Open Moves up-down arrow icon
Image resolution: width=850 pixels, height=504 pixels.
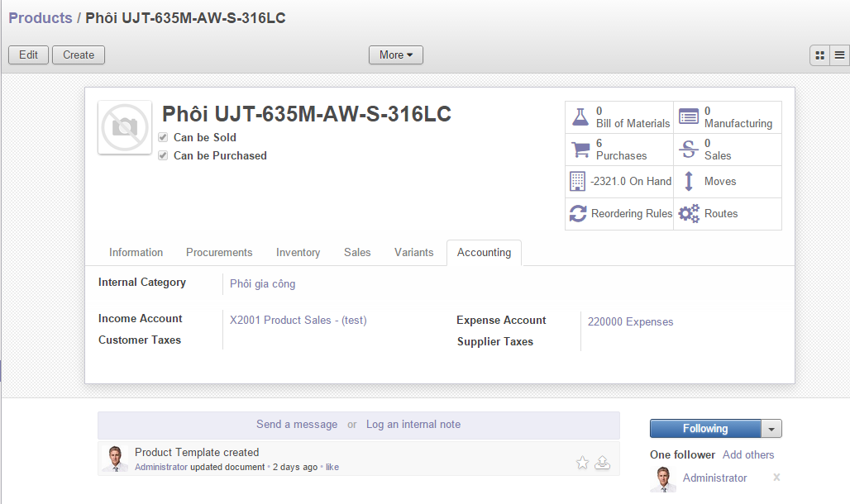tap(688, 181)
